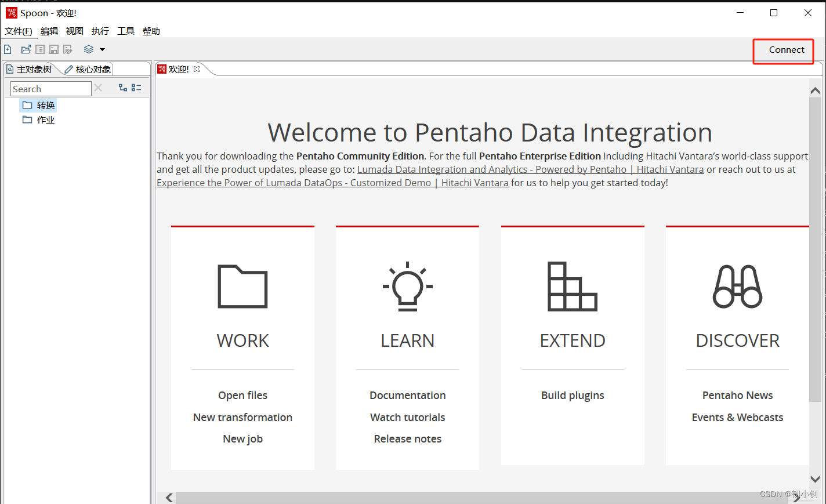The height and width of the screenshot is (504, 826).
Task: Click the WORK heading
Action: (x=242, y=340)
